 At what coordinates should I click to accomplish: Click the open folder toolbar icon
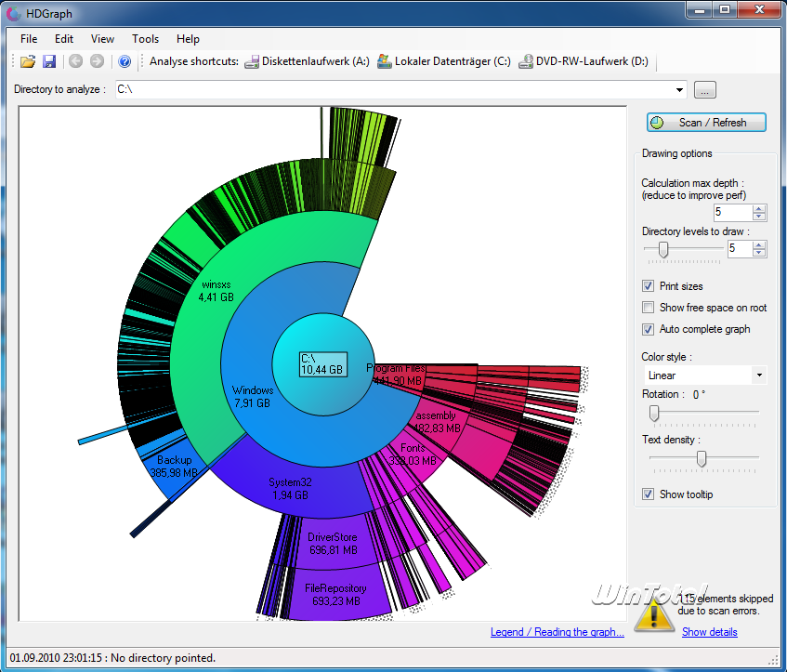28,62
